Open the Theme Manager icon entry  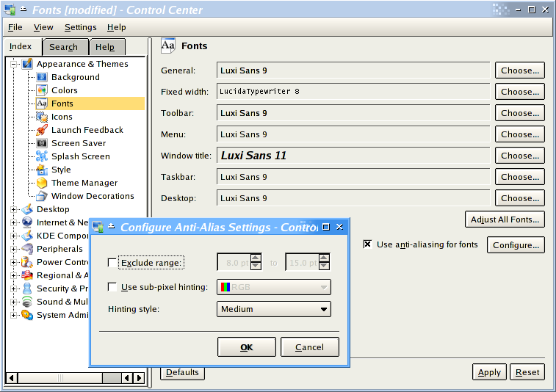[x=42, y=183]
